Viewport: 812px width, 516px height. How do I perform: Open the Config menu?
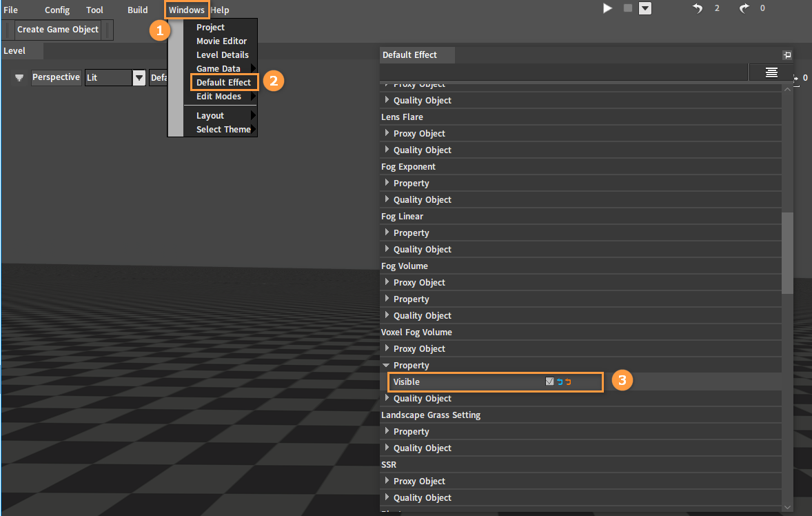click(x=57, y=10)
